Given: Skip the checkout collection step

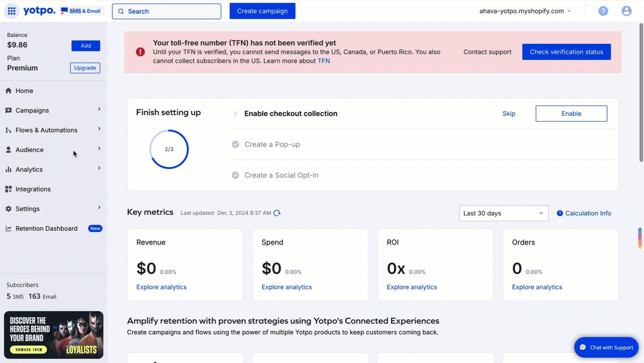Looking at the screenshot, I should coord(509,114).
